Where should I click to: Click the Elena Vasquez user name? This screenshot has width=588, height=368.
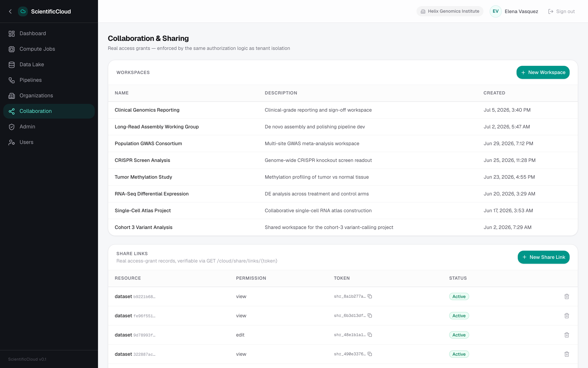[x=521, y=11]
